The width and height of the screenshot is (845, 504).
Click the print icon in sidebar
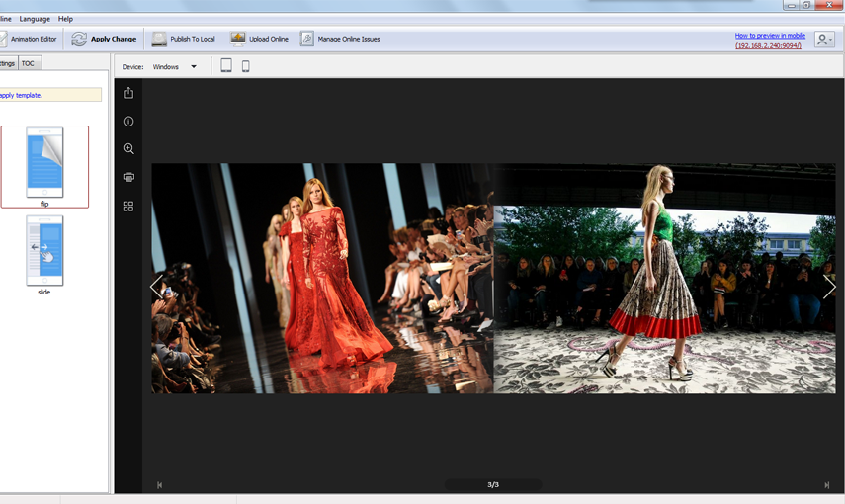coord(128,177)
